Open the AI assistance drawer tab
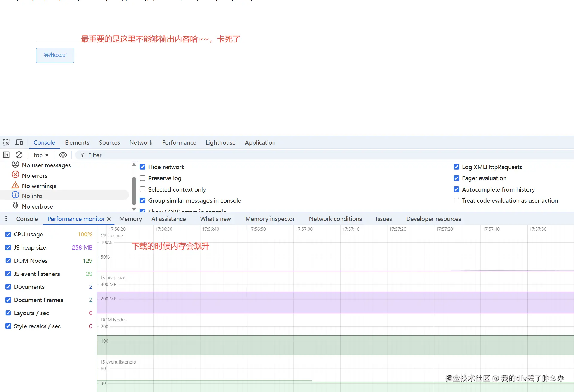 [x=168, y=219]
